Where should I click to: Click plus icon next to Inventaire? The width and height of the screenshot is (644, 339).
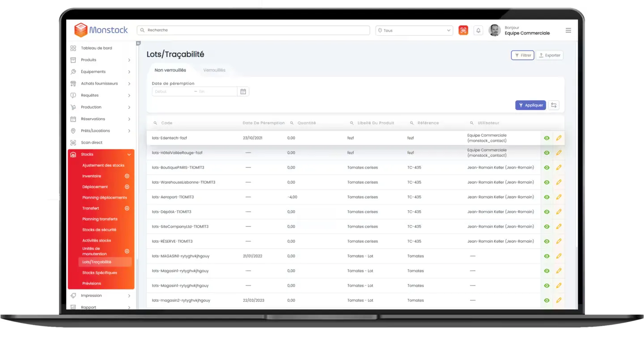[x=127, y=176]
